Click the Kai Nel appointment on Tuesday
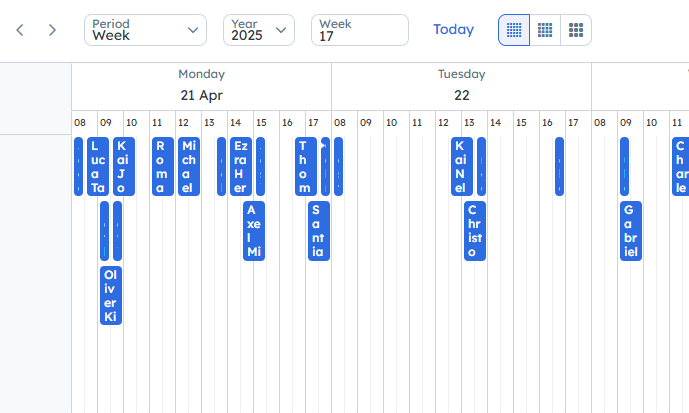 point(461,166)
